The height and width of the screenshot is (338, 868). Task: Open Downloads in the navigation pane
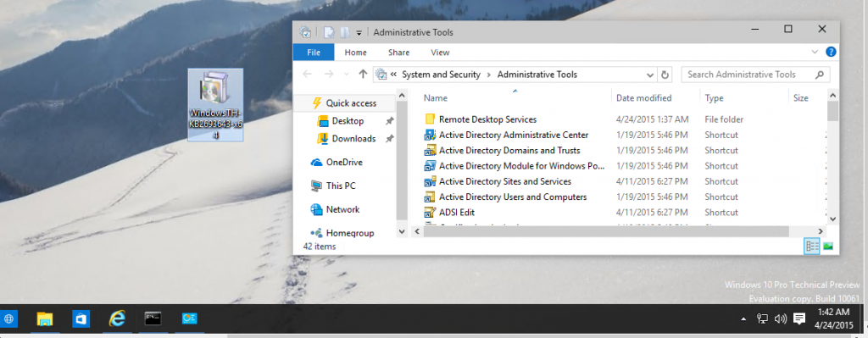(353, 138)
